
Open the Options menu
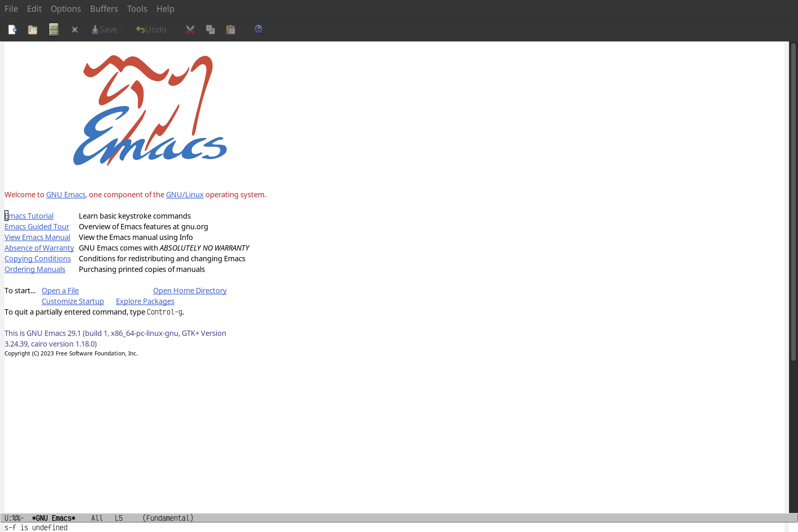(65, 8)
